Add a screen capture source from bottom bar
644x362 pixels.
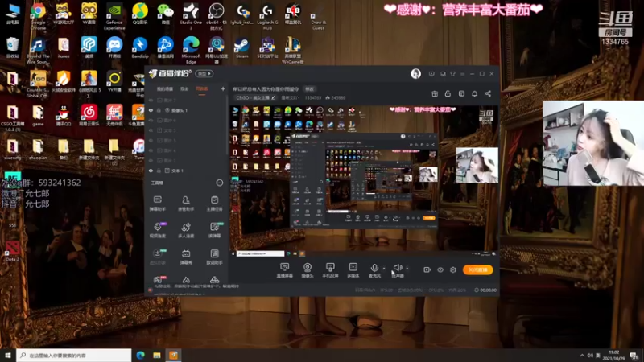285,270
